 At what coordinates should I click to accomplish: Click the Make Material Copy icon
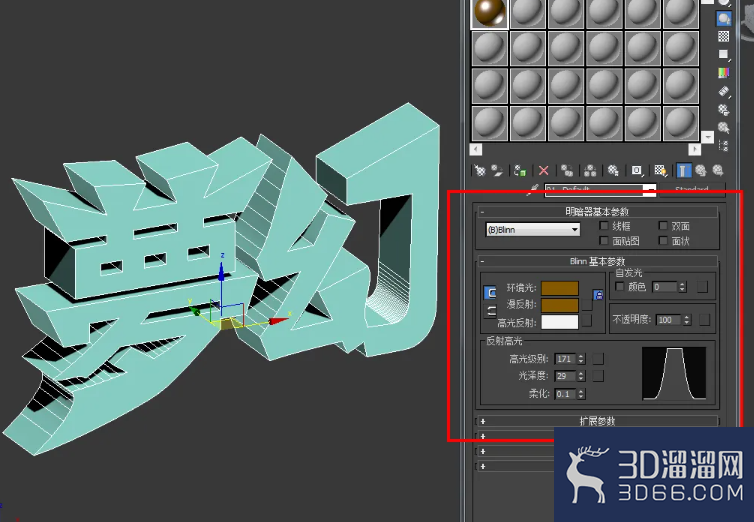pyautogui.click(x=567, y=170)
